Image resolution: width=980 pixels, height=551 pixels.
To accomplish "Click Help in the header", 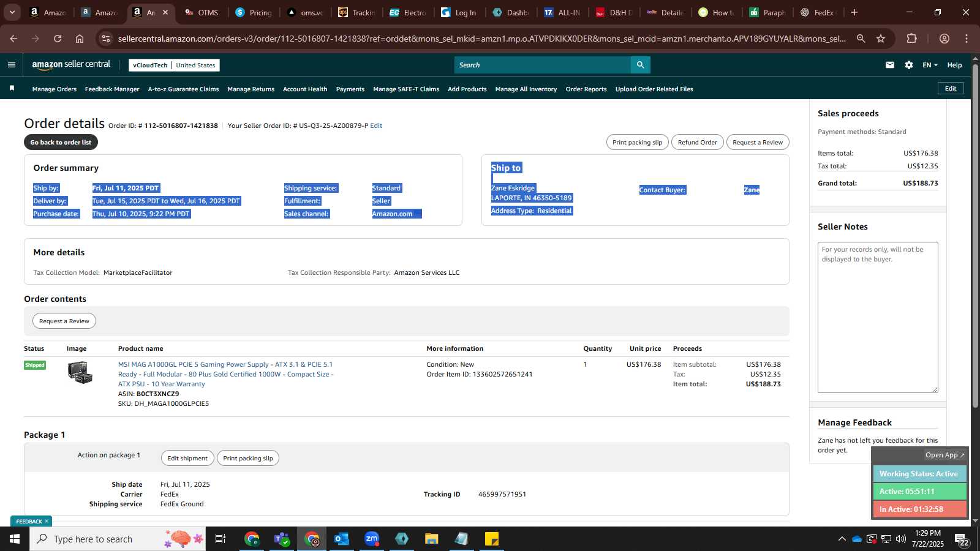I will (x=954, y=65).
